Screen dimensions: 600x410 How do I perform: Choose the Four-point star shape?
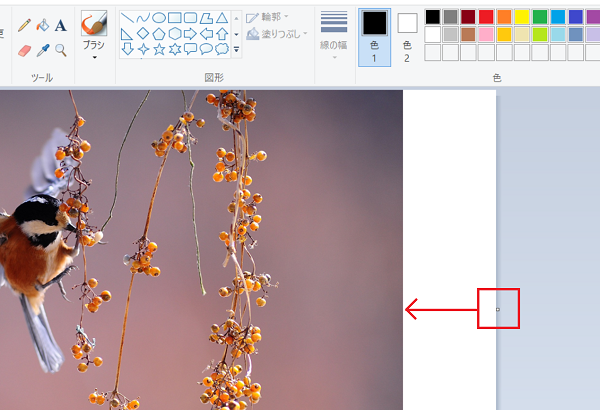pos(143,49)
